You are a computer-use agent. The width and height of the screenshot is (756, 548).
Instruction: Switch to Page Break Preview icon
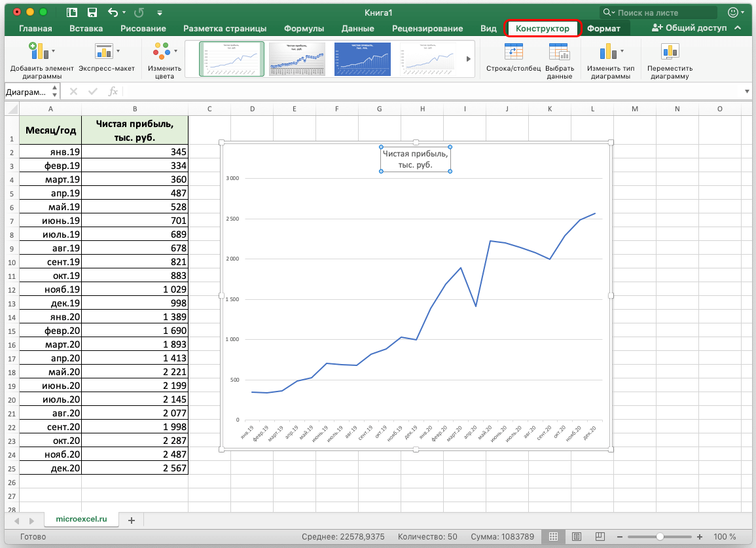pyautogui.click(x=600, y=536)
